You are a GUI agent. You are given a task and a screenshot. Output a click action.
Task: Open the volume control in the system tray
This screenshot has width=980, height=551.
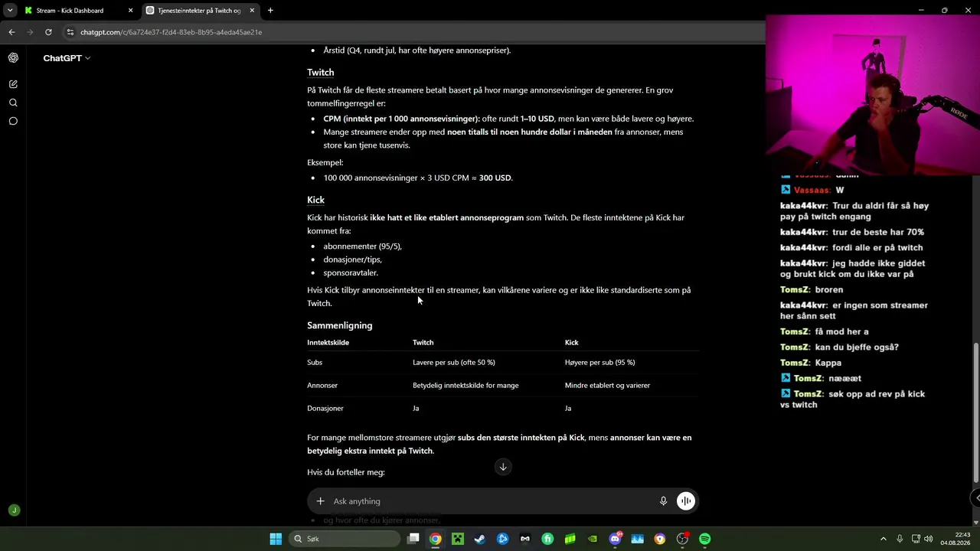[929, 539]
